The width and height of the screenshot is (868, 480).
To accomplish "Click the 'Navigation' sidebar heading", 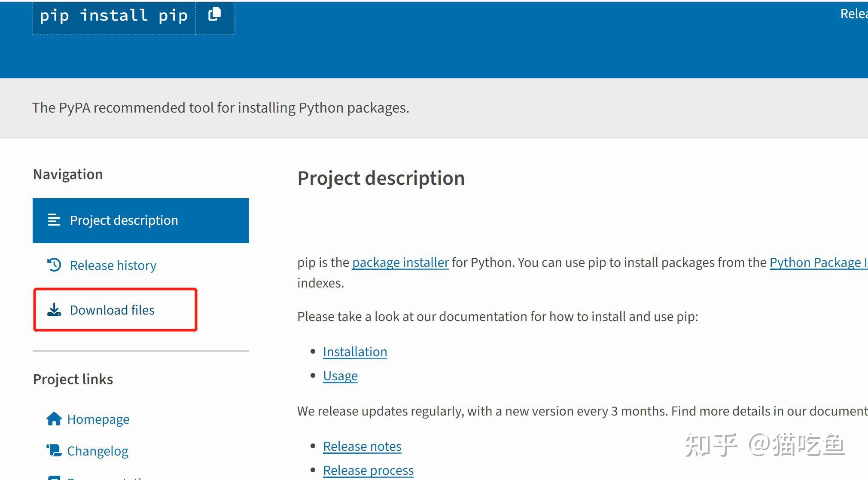I will point(68,174).
